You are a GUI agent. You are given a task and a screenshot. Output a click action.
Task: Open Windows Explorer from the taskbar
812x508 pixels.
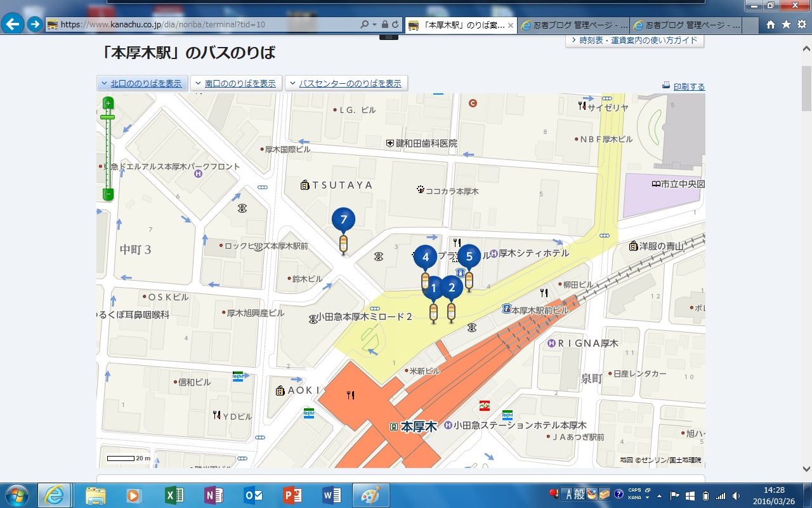pos(95,495)
